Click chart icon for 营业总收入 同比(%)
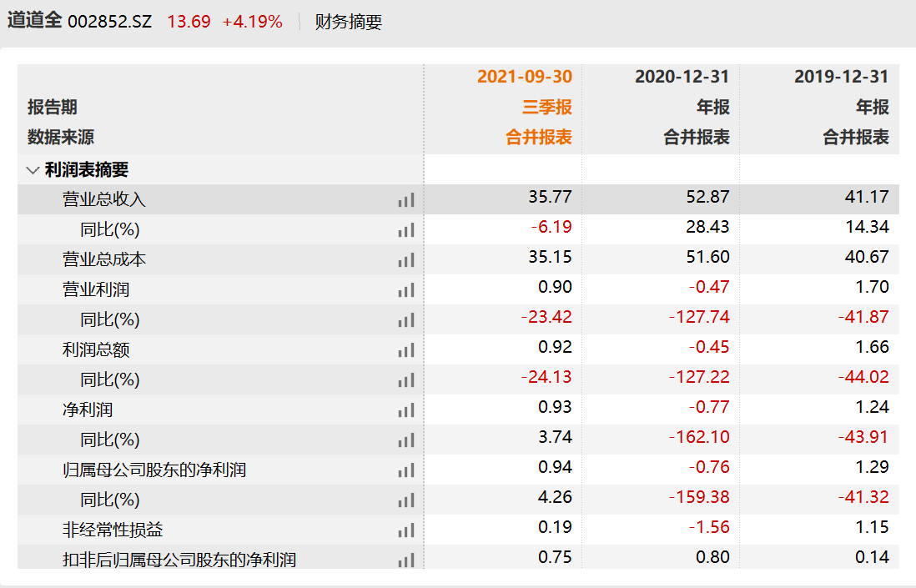 point(406,230)
